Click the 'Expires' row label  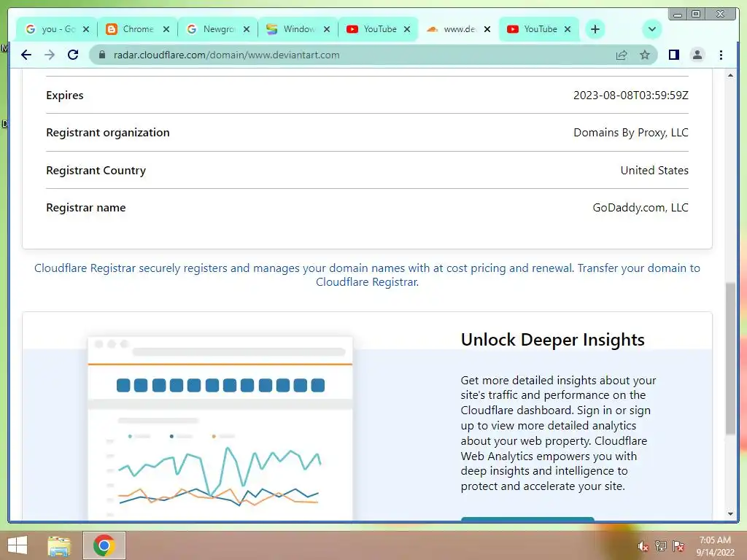click(65, 96)
